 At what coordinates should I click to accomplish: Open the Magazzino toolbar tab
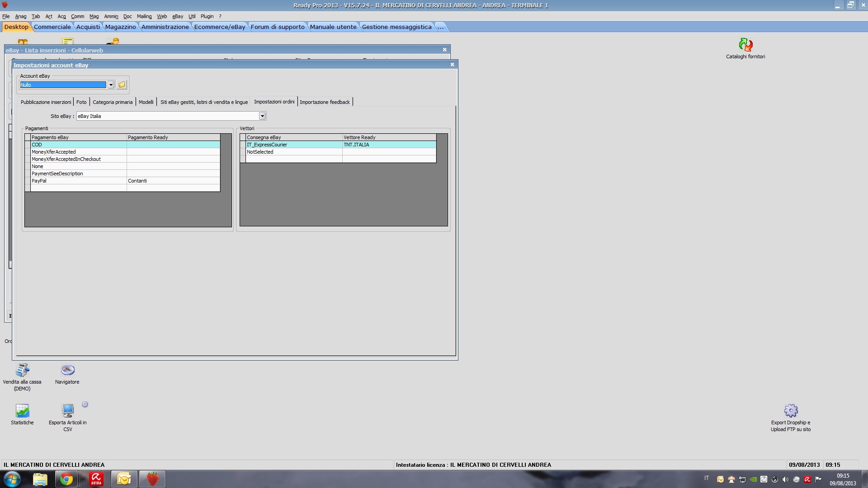(x=120, y=27)
